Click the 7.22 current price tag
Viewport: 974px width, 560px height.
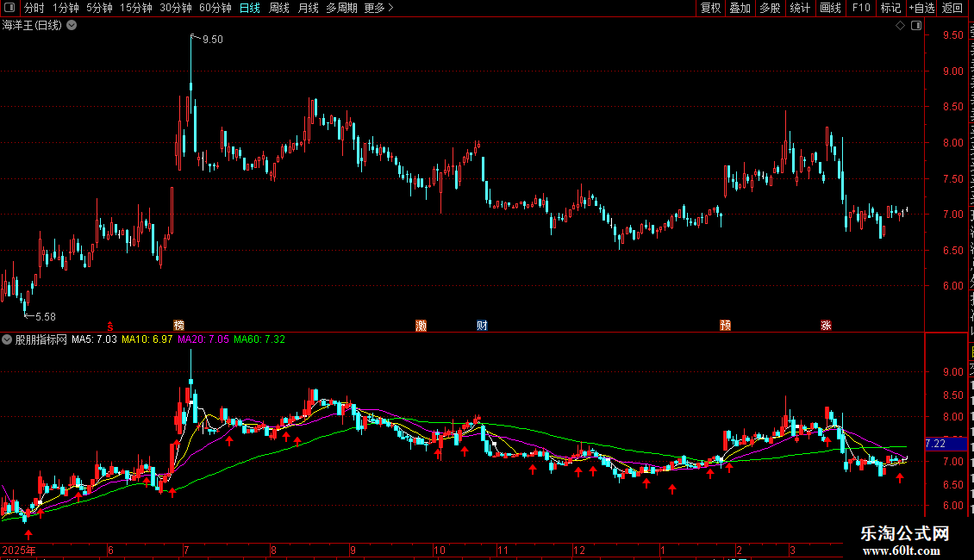point(946,444)
